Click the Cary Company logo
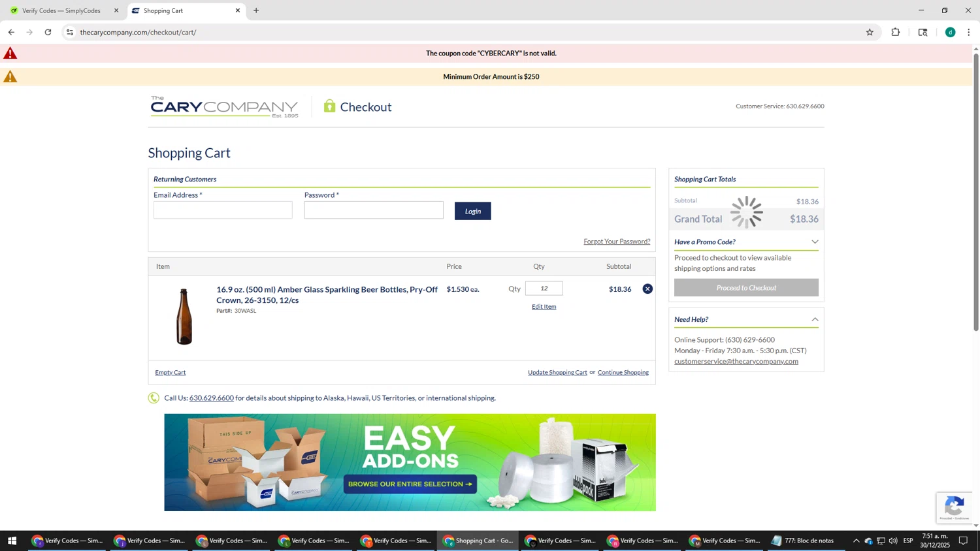 pos(224,107)
